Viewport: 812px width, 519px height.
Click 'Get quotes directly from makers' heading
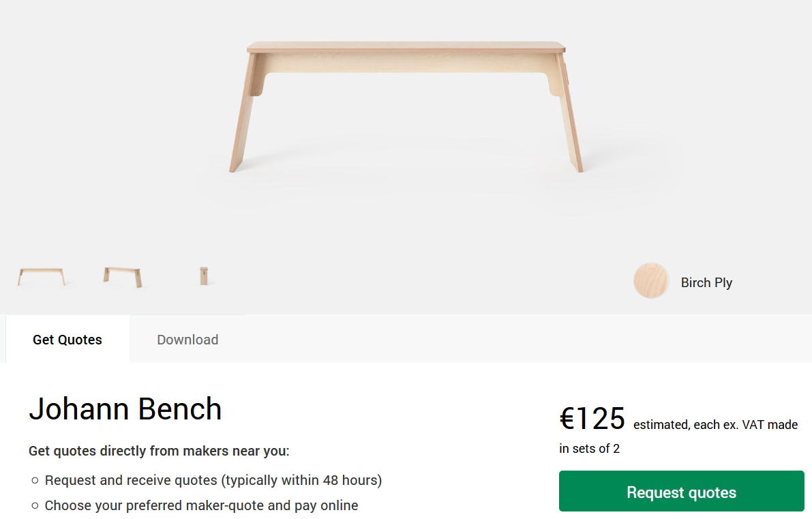point(159,451)
